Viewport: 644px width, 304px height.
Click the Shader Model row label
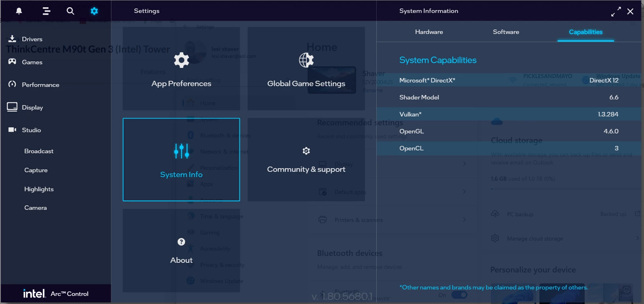coord(419,97)
